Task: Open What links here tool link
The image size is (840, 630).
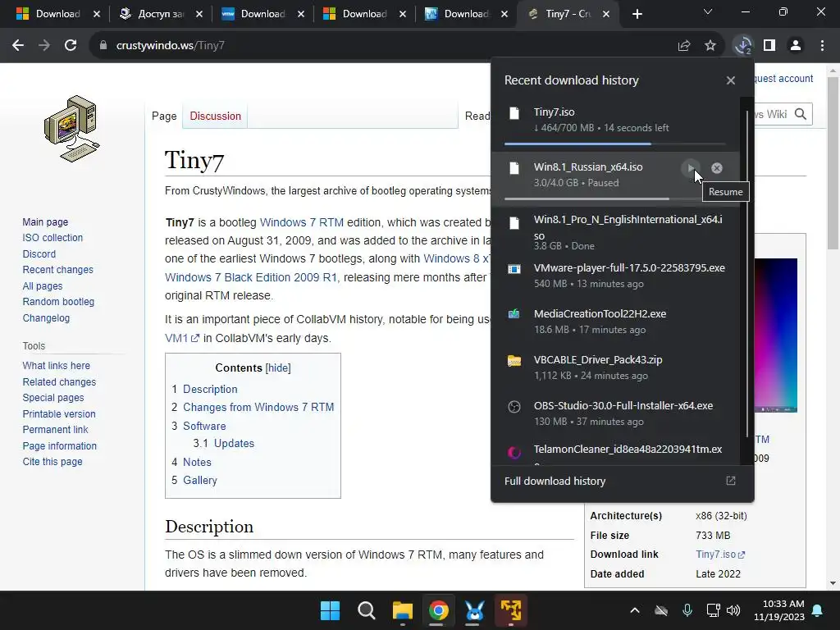Action: click(57, 365)
